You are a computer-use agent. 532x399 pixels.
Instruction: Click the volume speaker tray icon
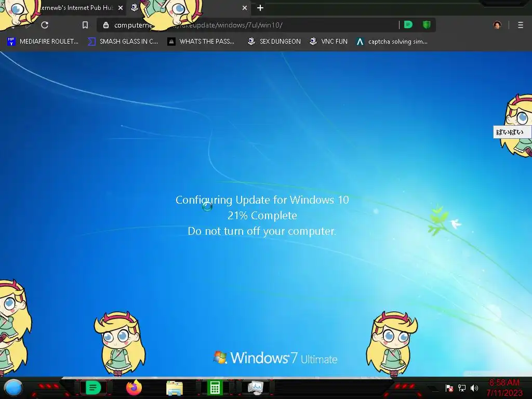(474, 388)
